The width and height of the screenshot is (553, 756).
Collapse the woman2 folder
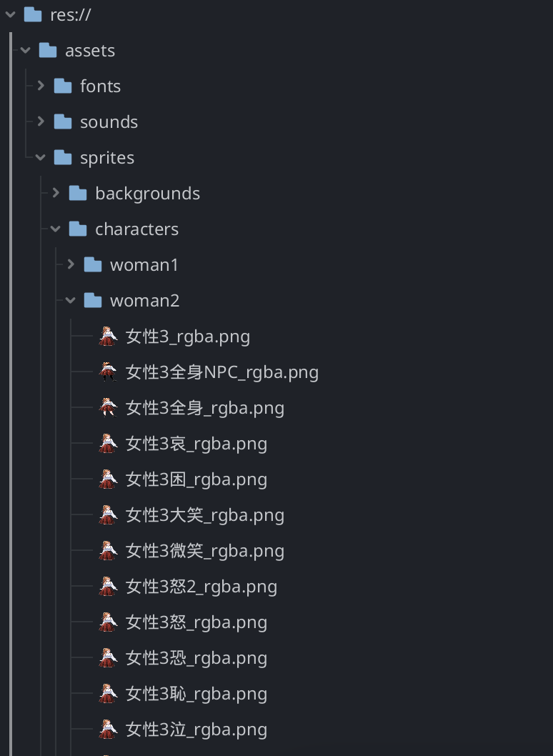[71, 300]
